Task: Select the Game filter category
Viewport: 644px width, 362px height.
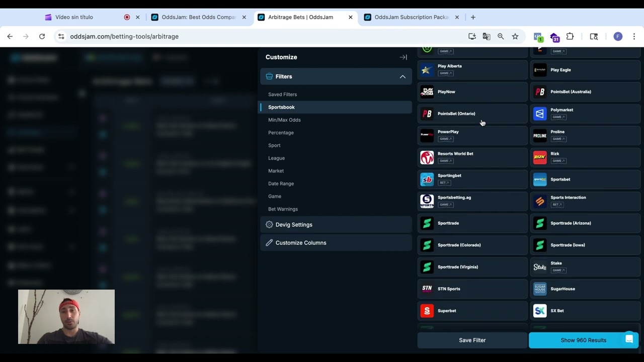Action: pyautogui.click(x=275, y=196)
